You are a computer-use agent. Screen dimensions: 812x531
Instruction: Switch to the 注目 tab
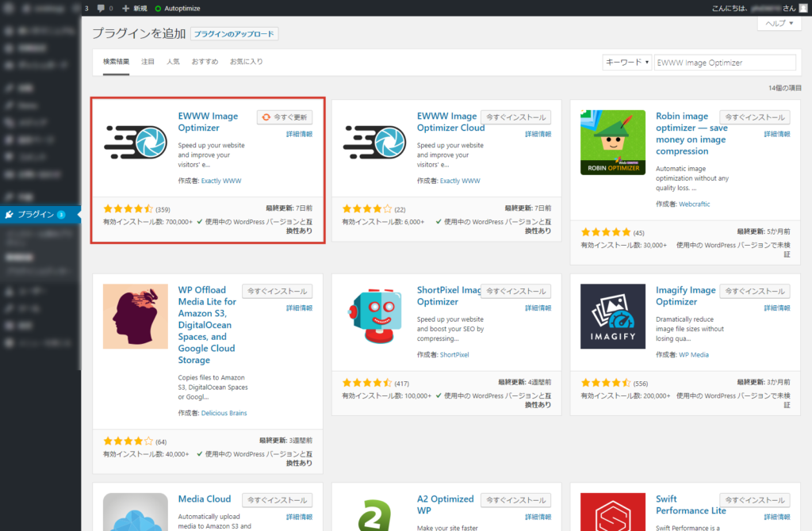pyautogui.click(x=148, y=62)
